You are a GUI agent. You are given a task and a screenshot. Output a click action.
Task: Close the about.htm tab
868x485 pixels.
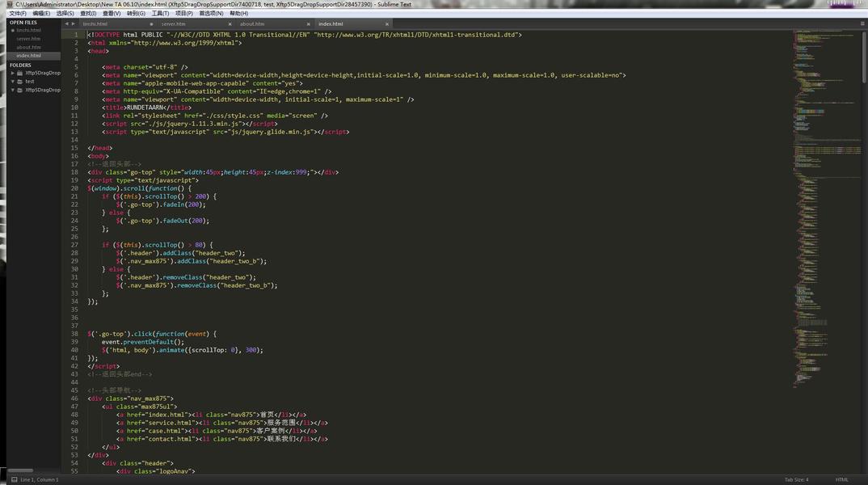click(309, 23)
